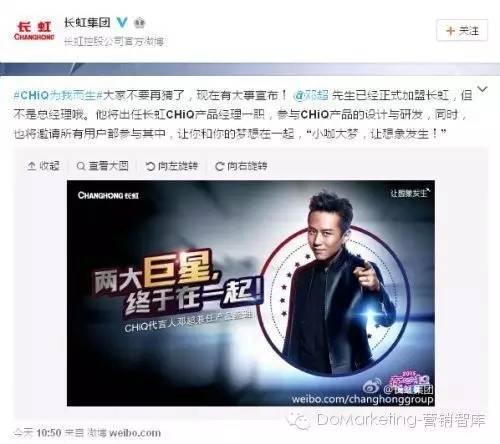The image size is (500, 444).
Task: Click the Changhong logo avatar
Action: [x=34, y=31]
